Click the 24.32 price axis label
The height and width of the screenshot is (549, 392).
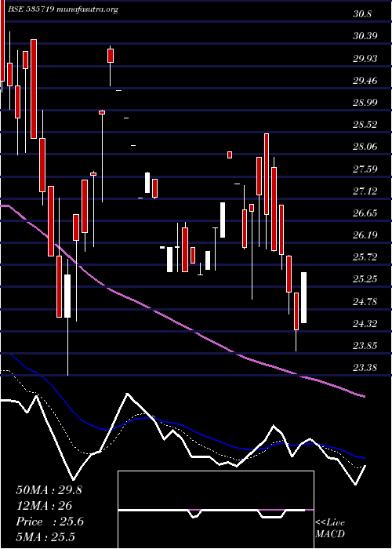[365, 323]
